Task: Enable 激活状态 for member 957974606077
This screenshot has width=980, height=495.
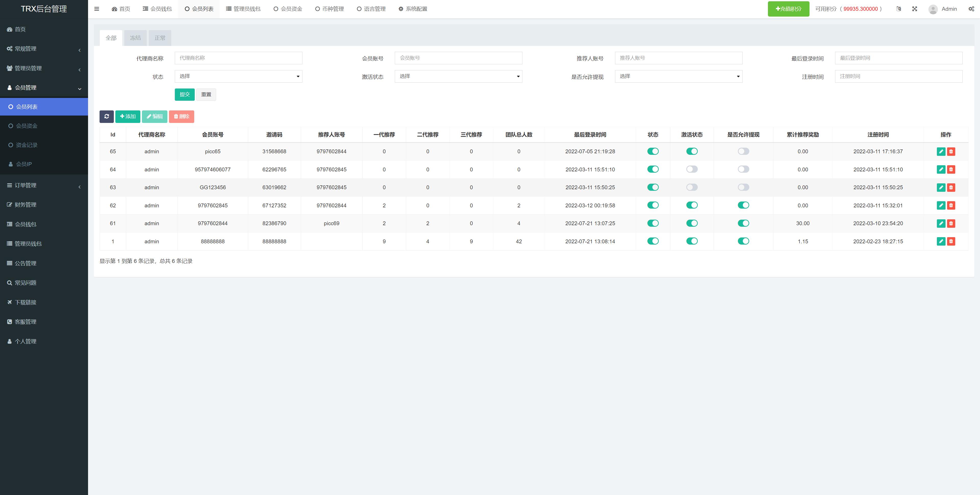Action: [692, 169]
